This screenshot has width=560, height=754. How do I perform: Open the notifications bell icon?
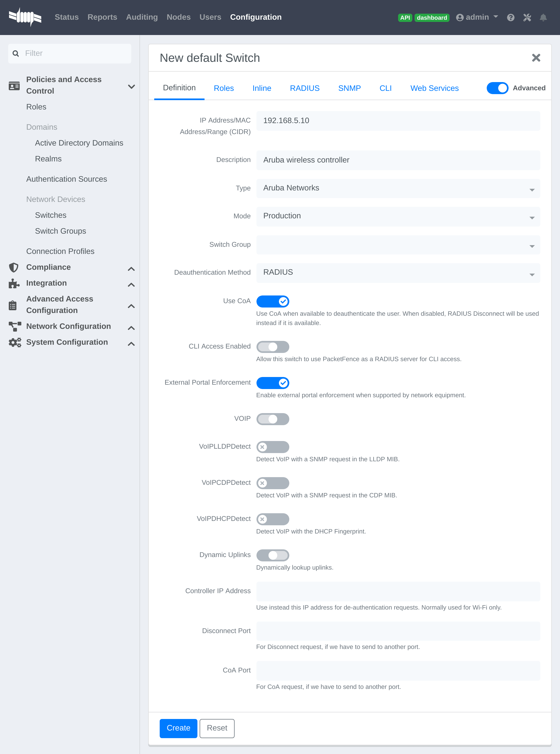543,18
